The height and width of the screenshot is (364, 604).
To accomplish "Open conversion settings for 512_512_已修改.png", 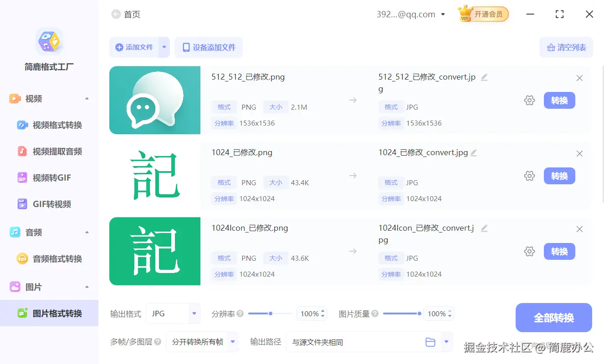I will [529, 101].
